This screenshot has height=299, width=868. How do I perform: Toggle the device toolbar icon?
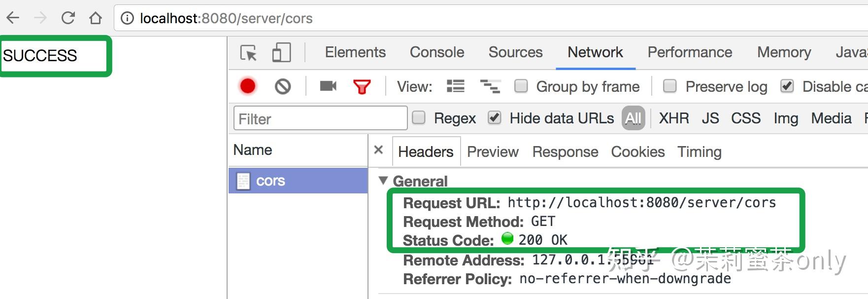click(x=281, y=53)
